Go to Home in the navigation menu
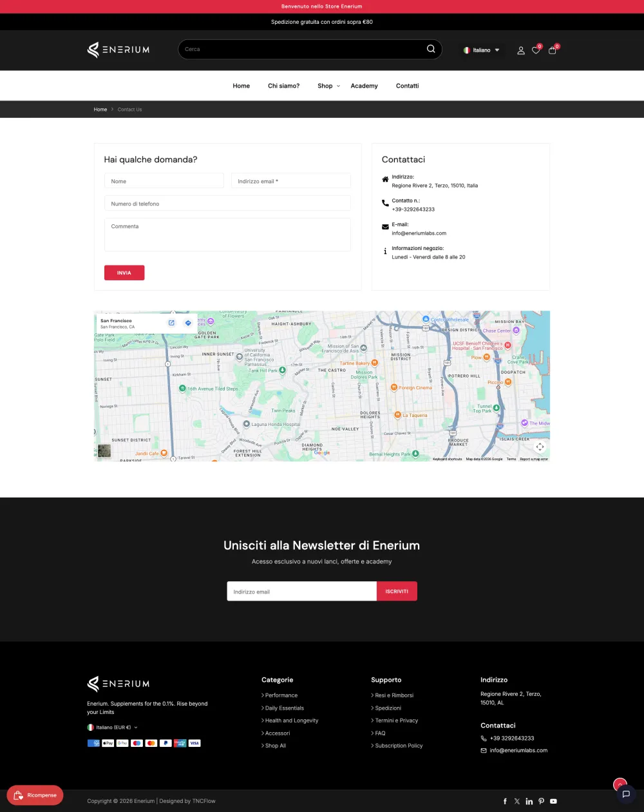Image resolution: width=644 pixels, height=812 pixels. (x=241, y=86)
